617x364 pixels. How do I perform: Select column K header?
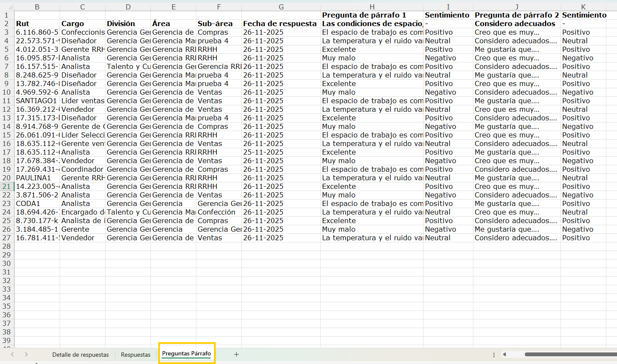(583, 7)
